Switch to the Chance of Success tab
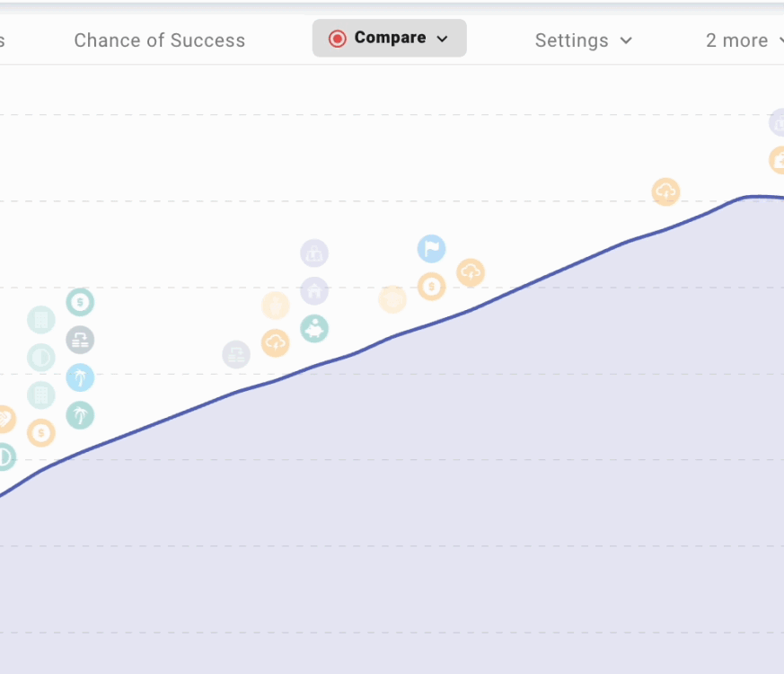The height and width of the screenshot is (674, 784). coord(160,40)
